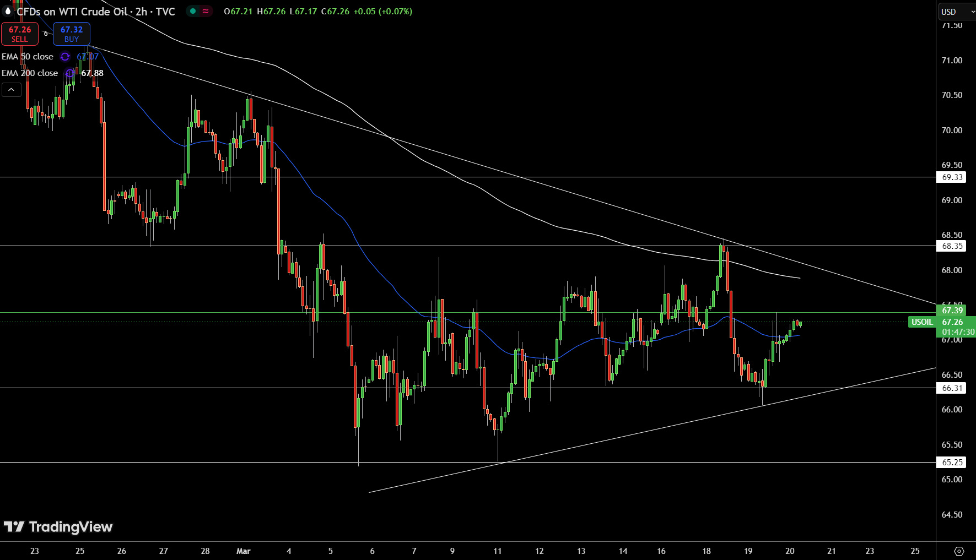This screenshot has height=560, width=976.
Task: Click the 66.31 horizontal line price label
Action: pos(952,388)
